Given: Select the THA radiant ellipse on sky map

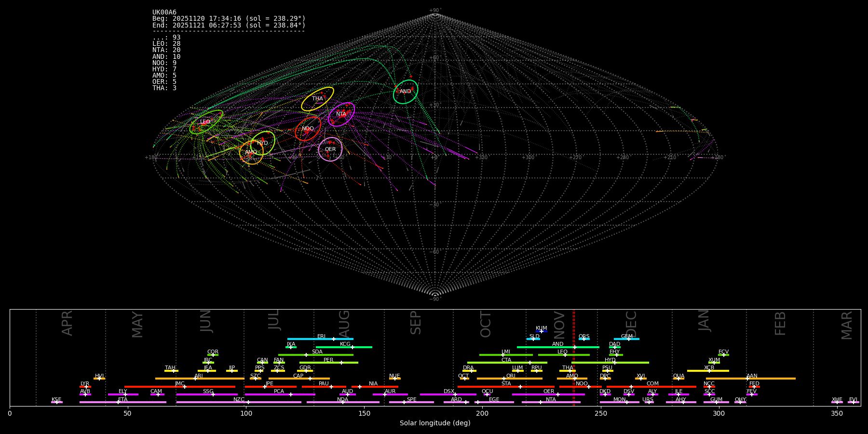Looking at the screenshot, I should pos(317,99).
